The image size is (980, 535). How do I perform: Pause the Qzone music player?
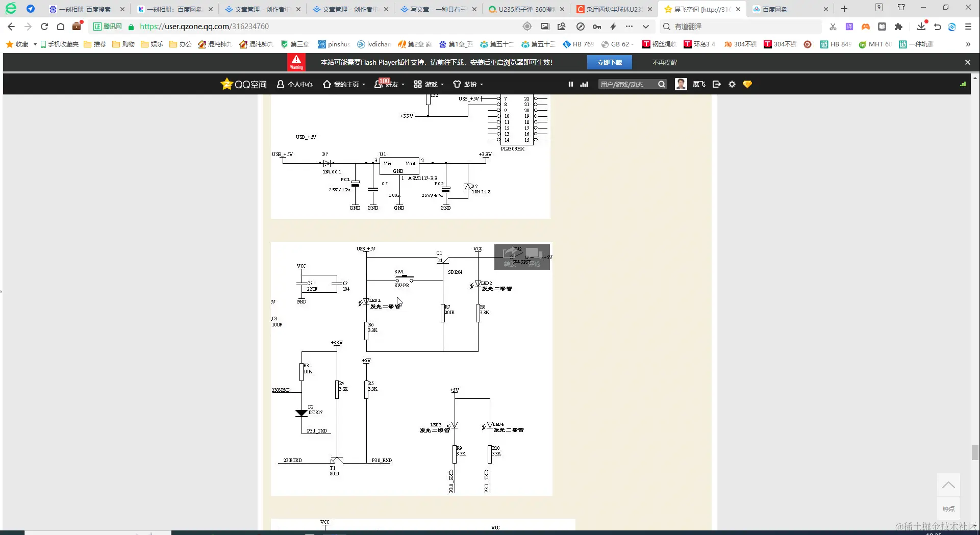click(571, 84)
